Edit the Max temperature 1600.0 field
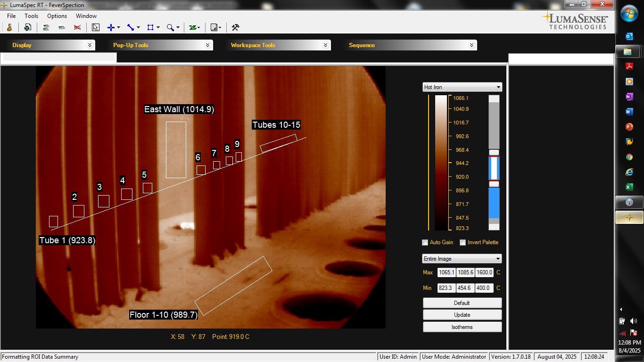Image resolution: width=644 pixels, height=362 pixels. point(484,272)
